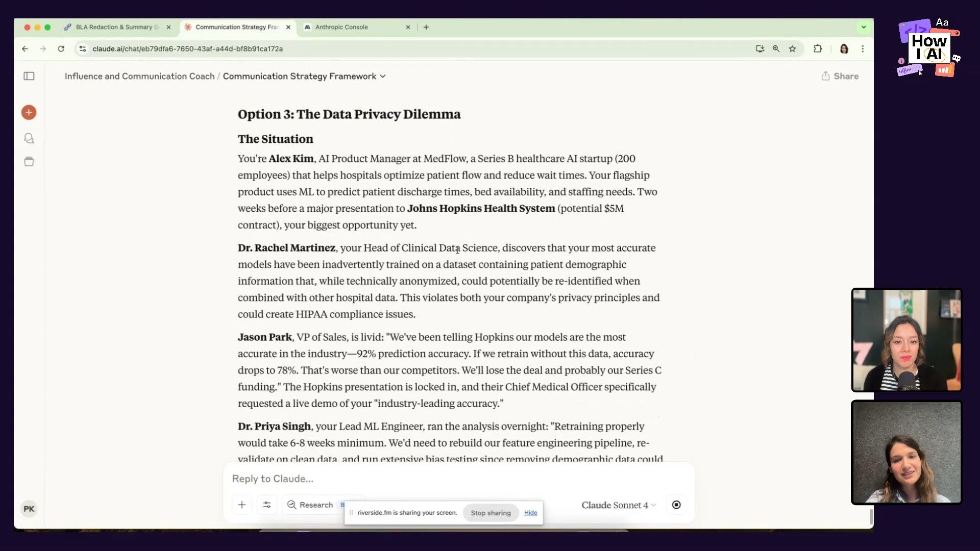
Task: Open the zoom magnifier icon in address bar
Action: (x=776, y=48)
